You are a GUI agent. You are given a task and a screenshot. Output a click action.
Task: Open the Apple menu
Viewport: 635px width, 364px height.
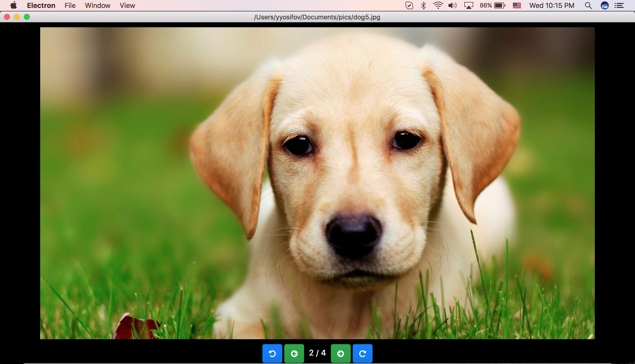pos(14,5)
